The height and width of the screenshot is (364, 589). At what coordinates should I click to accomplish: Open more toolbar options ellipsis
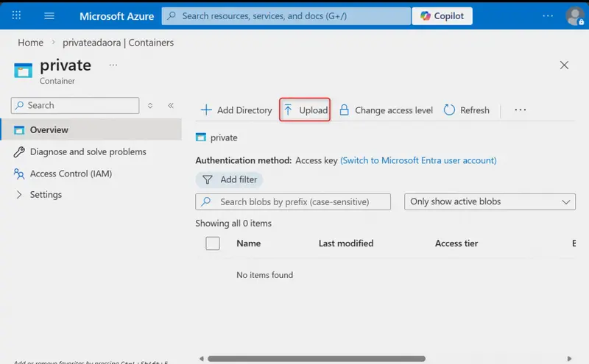coord(521,110)
